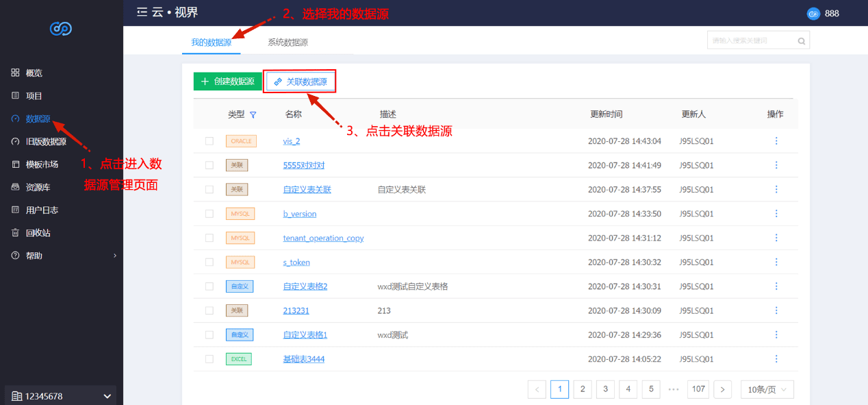
Task: Open the tenant_operation_copy link
Action: pos(323,238)
